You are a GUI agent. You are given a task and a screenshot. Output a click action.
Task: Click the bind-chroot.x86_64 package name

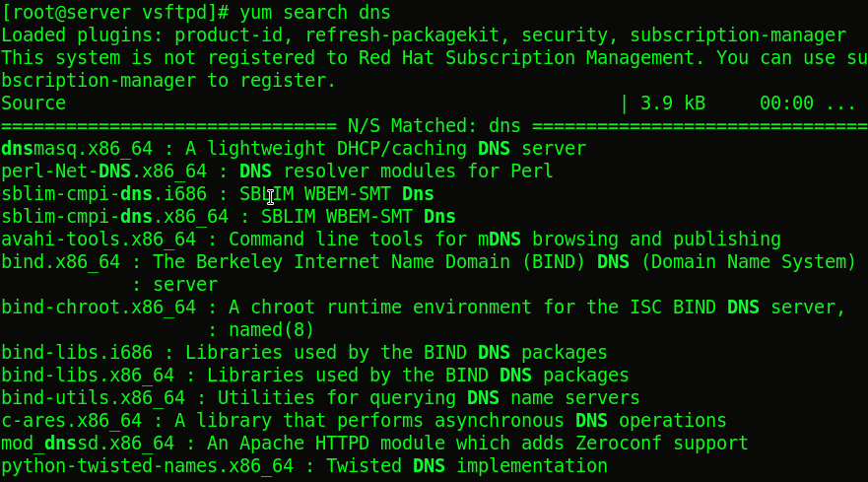pos(99,308)
